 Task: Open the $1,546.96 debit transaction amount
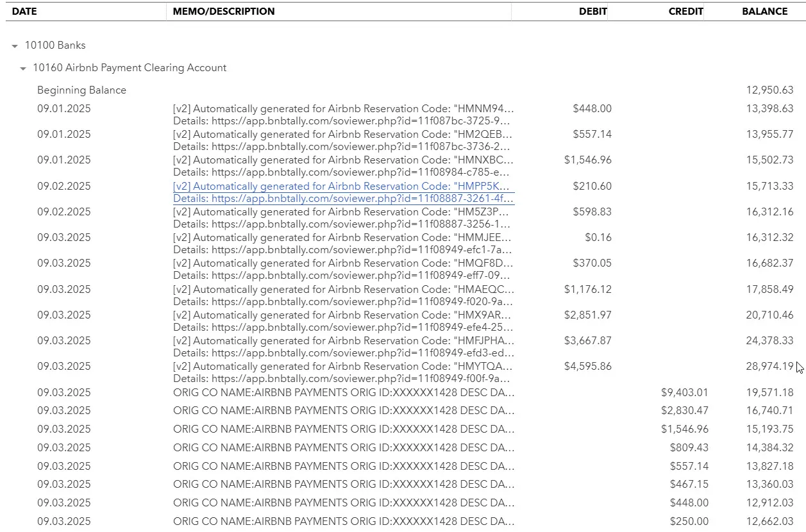pos(587,160)
